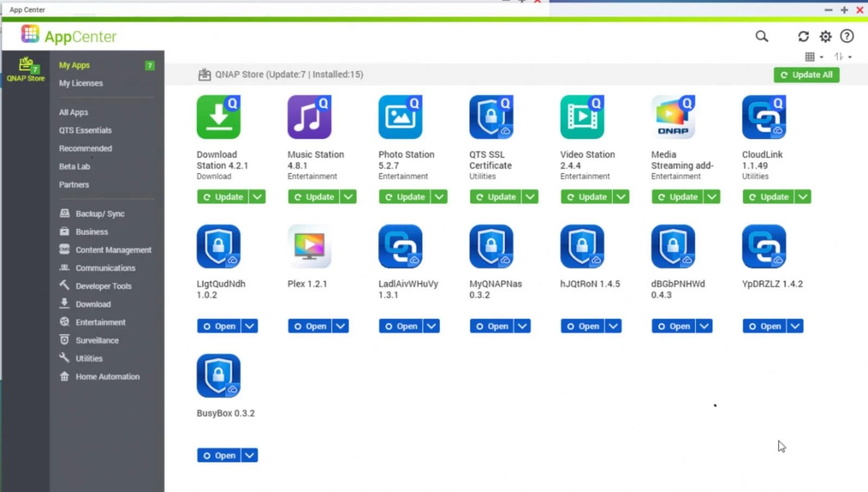Open Recommended apps section
Image resolution: width=868 pixels, height=492 pixels.
(86, 148)
